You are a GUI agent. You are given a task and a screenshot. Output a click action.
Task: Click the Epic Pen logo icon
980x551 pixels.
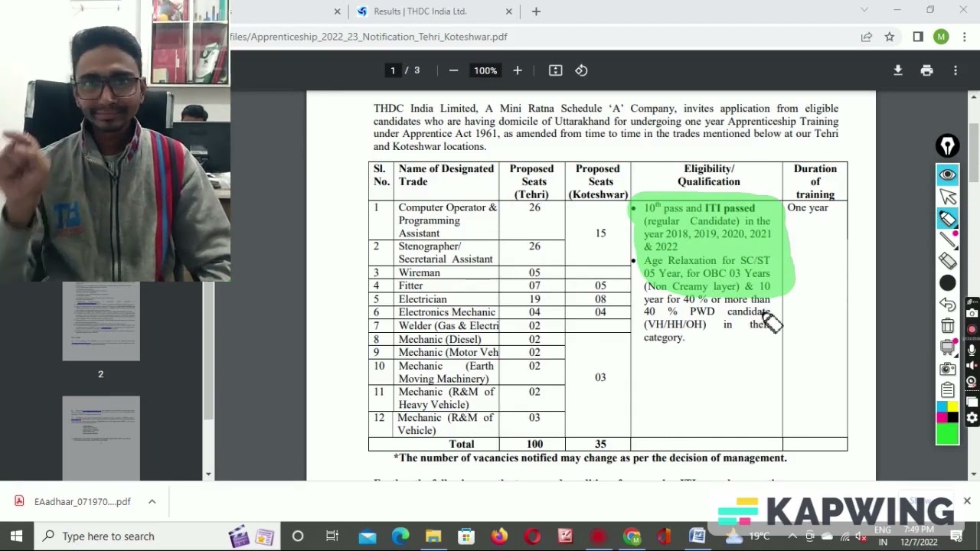[x=948, y=145]
